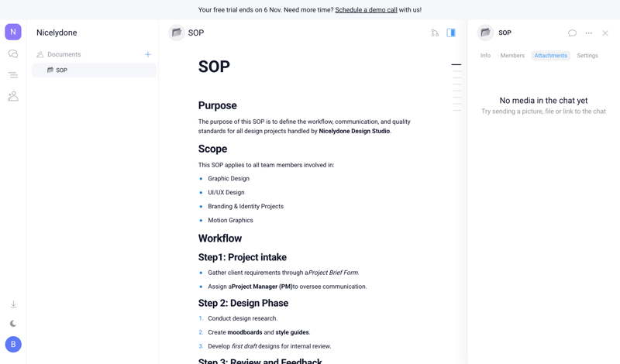620x364 pixels.
Task: Switch to the Info tab
Action: click(x=485, y=56)
